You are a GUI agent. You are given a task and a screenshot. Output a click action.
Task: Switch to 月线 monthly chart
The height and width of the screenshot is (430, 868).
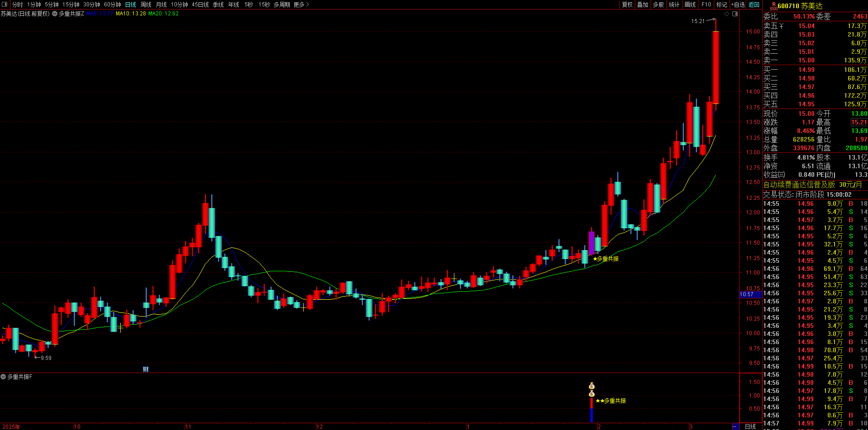point(161,5)
